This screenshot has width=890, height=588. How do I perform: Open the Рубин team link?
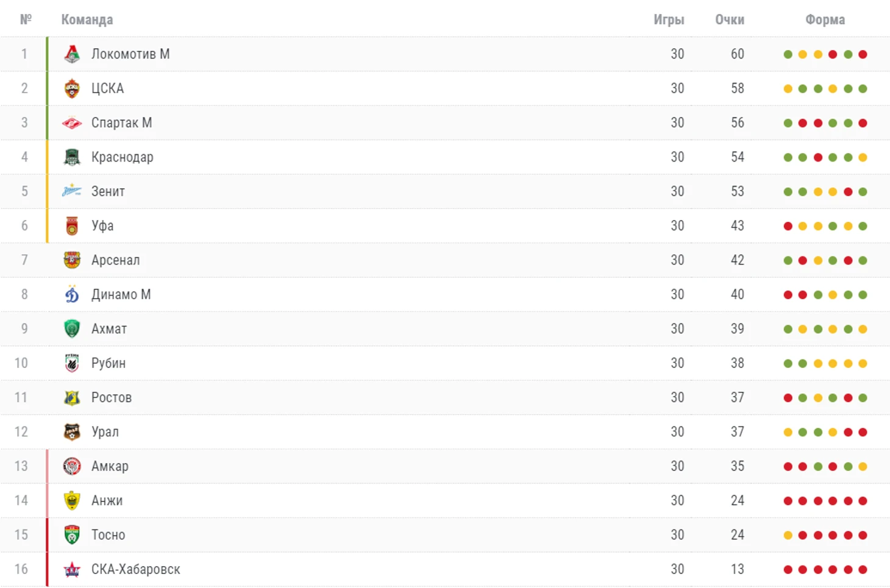point(109,363)
